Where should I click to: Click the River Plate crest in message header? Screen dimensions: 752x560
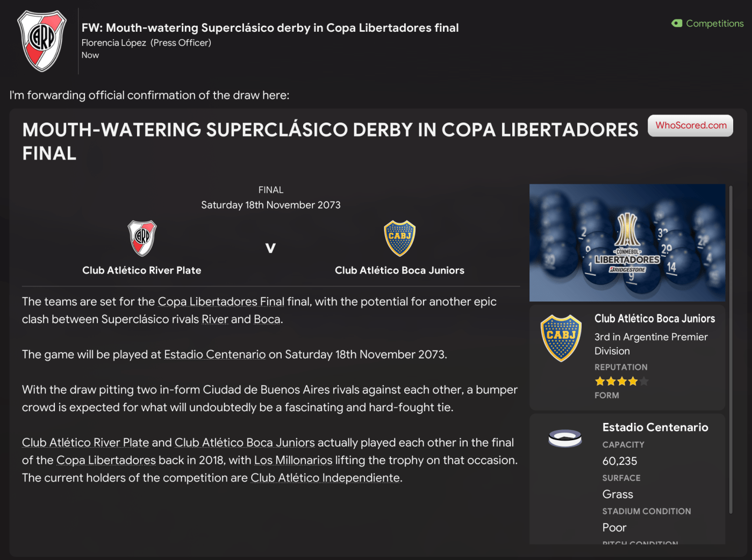click(x=42, y=41)
